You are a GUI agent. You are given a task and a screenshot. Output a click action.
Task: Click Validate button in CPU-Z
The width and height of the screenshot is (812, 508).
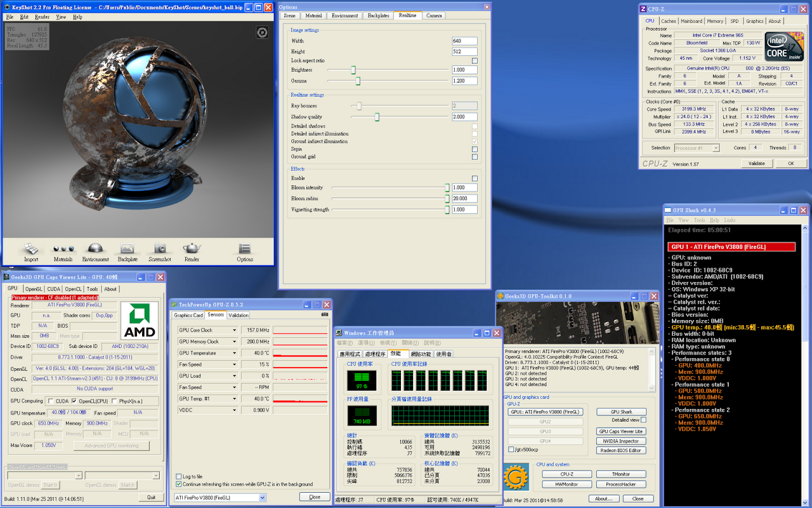[757, 163]
